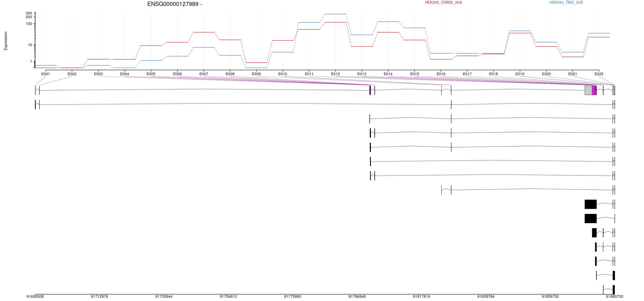
Task: Click exon label E003
Action: click(98, 74)
